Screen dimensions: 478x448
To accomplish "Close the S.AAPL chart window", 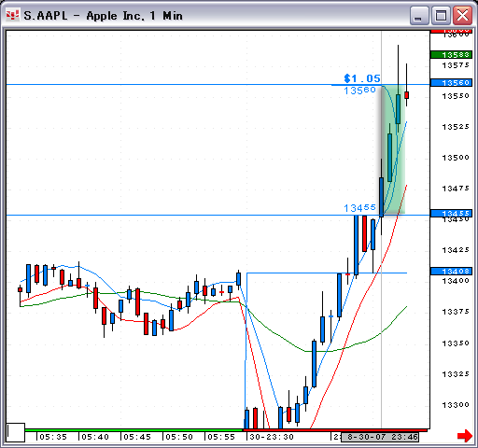I will [x=462, y=15].
